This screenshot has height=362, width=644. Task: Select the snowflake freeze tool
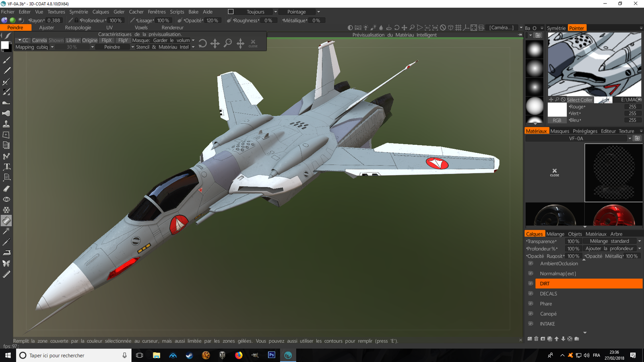6,210
